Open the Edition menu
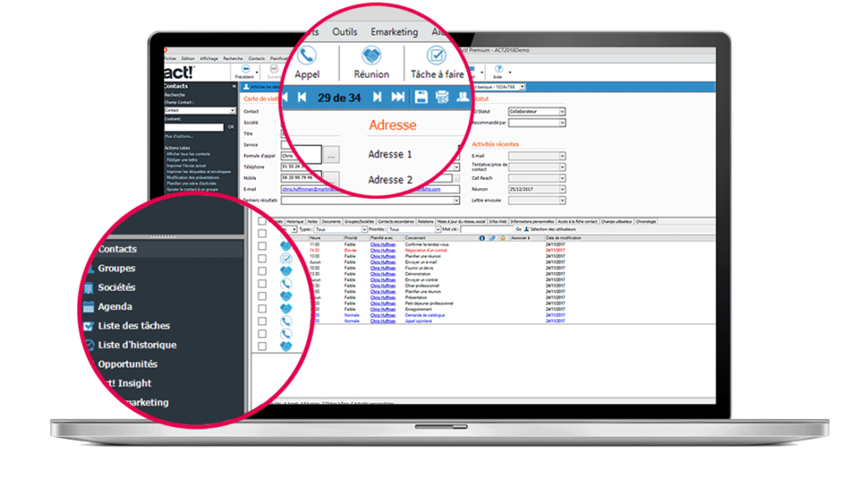 click(187, 58)
